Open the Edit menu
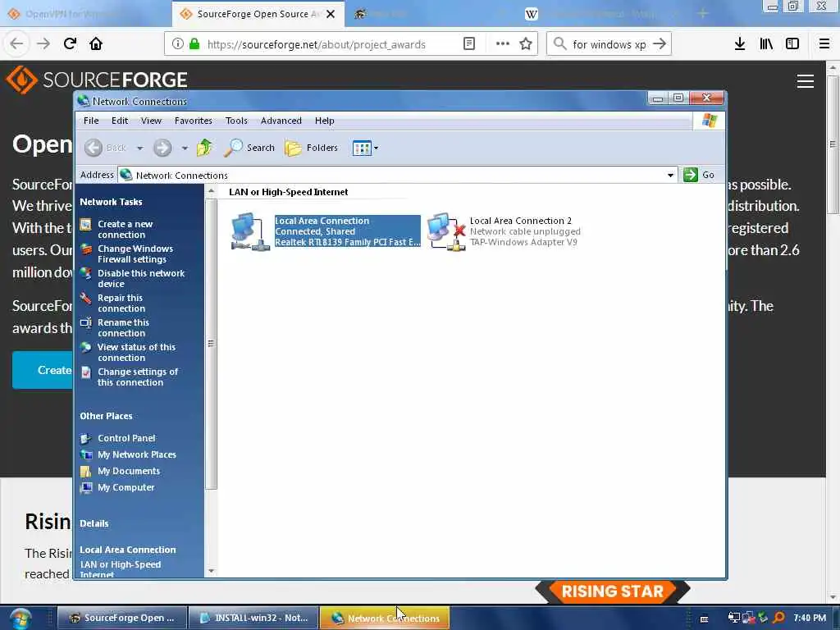The width and height of the screenshot is (840, 630). (x=120, y=121)
